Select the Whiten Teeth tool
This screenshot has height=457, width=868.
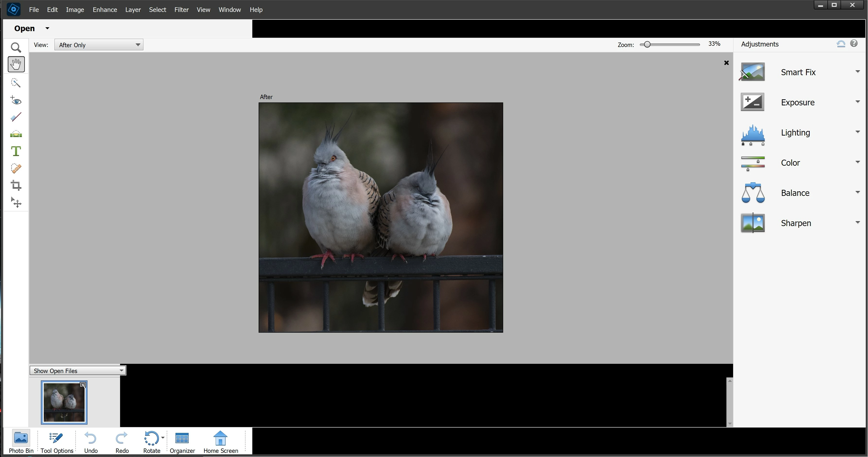16,117
